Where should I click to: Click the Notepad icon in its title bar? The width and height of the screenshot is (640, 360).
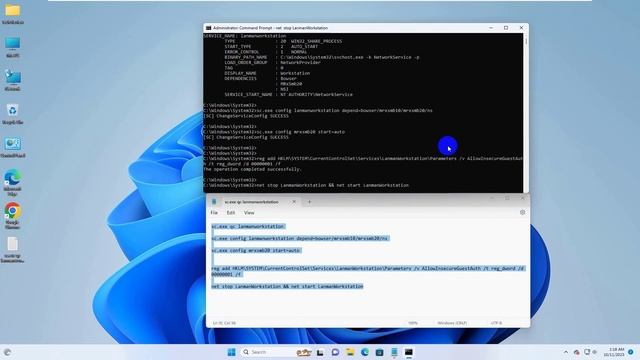pos(214,202)
